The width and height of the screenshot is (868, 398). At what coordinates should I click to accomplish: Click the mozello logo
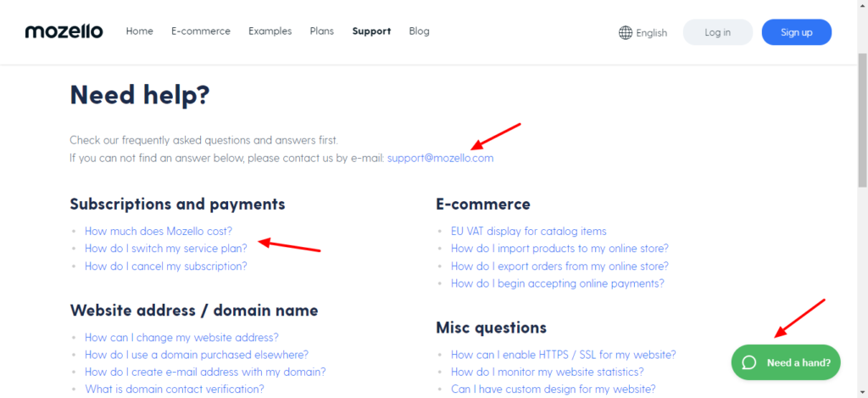(x=64, y=31)
